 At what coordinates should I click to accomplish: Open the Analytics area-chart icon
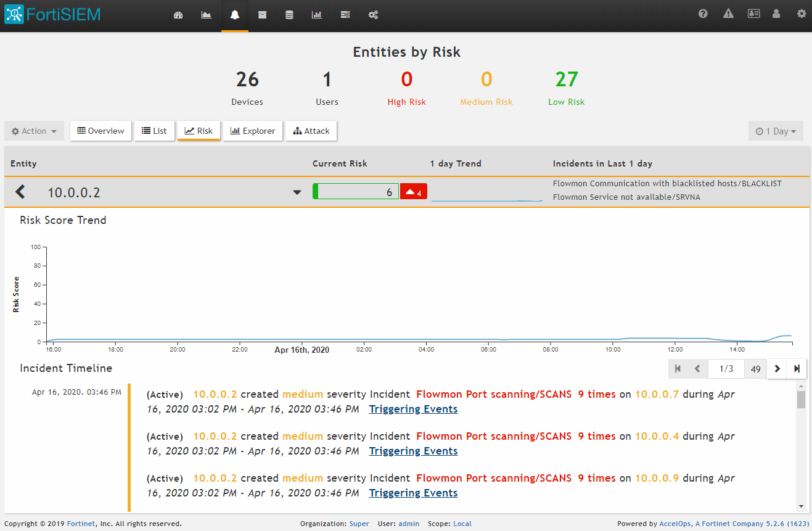(207, 15)
